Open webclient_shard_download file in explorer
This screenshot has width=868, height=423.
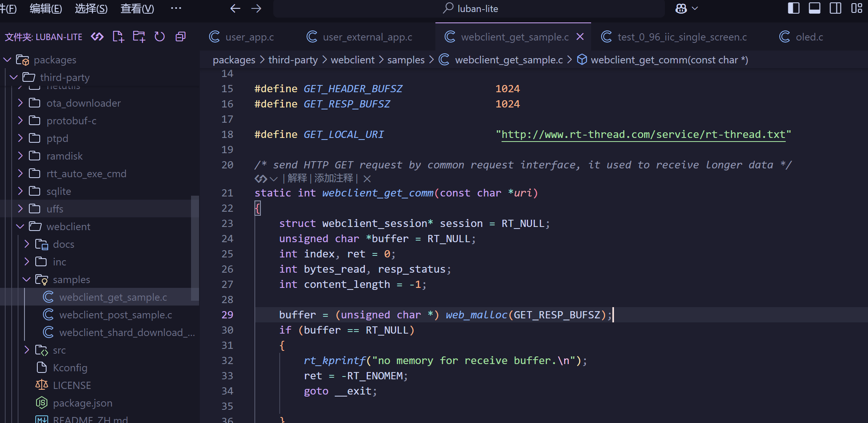(100, 332)
